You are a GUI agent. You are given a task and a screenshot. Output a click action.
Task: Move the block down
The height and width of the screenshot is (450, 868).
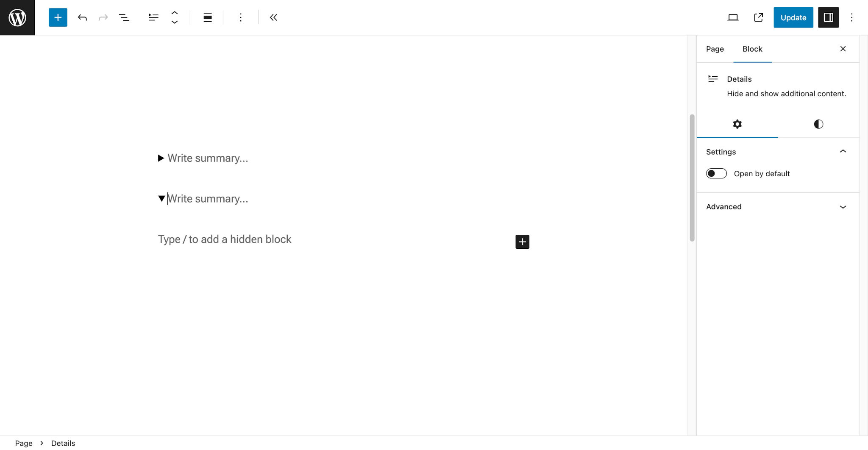pos(175,22)
